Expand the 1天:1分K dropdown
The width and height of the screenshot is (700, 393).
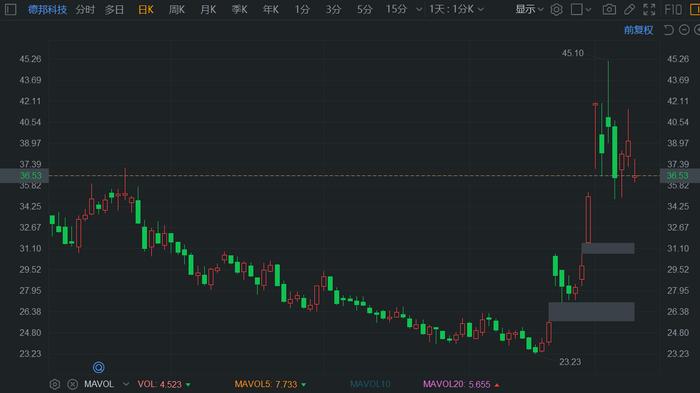pyautogui.click(x=456, y=9)
